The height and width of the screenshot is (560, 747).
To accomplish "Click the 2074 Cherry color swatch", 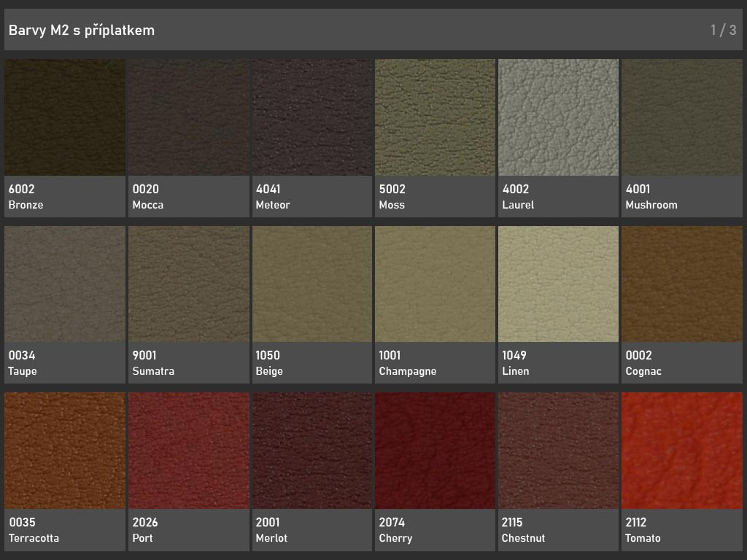I will pyautogui.click(x=435, y=451).
